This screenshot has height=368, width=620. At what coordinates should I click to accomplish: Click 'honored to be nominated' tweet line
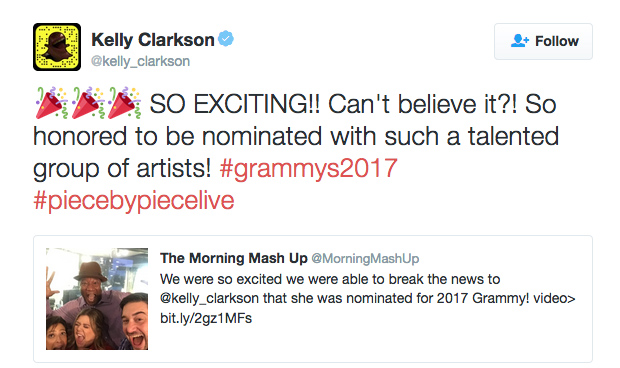[296, 136]
